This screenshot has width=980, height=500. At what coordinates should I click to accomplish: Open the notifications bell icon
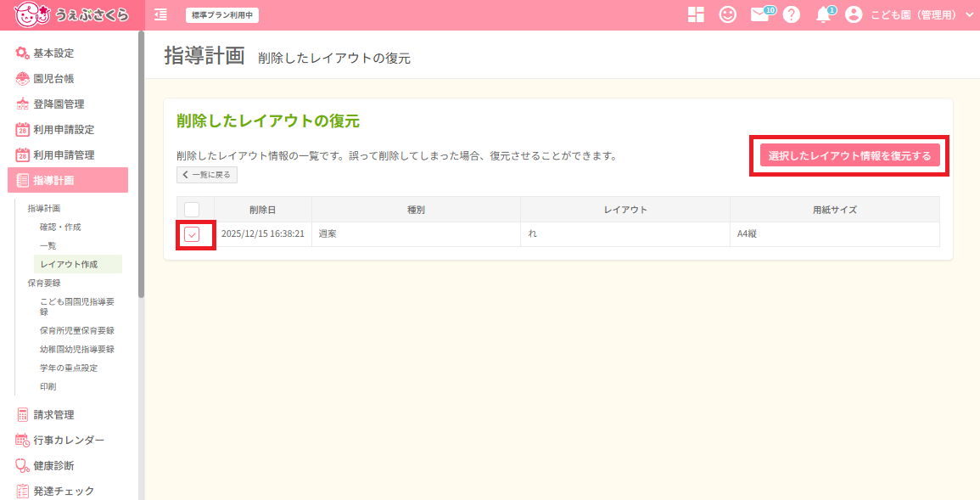point(824,15)
